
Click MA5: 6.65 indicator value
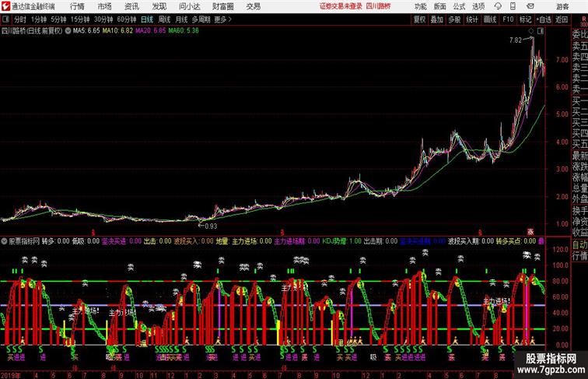(x=86, y=31)
